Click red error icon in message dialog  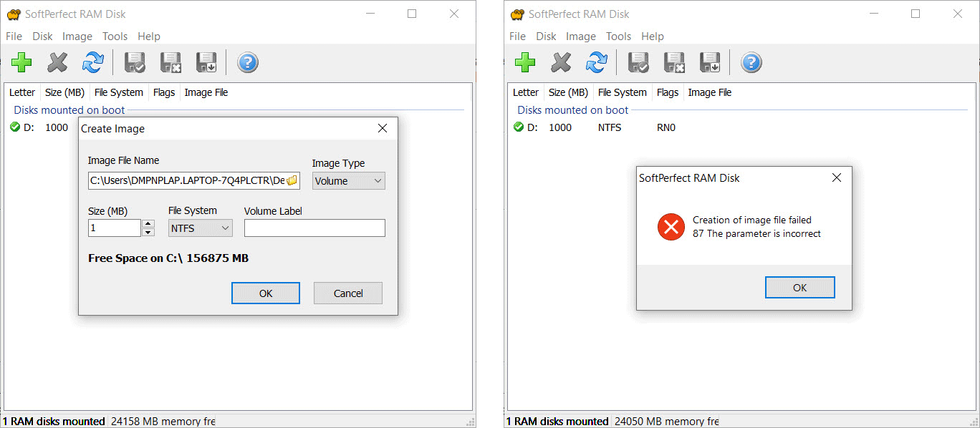tap(671, 227)
